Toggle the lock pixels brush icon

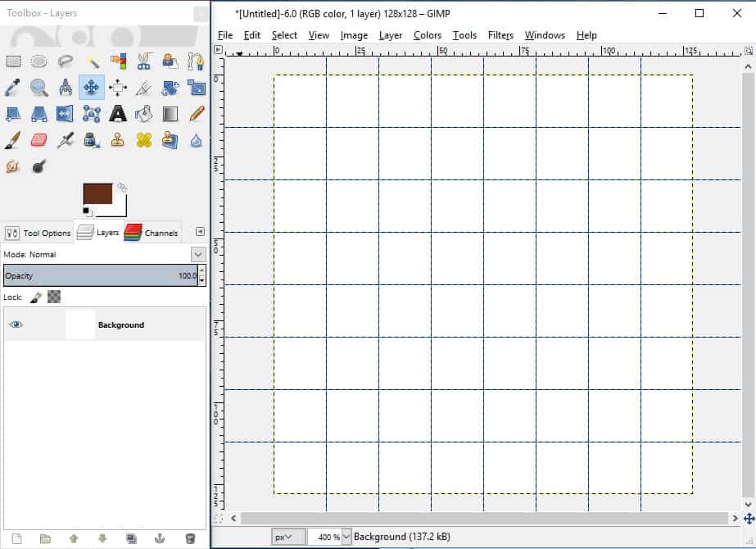tap(36, 297)
